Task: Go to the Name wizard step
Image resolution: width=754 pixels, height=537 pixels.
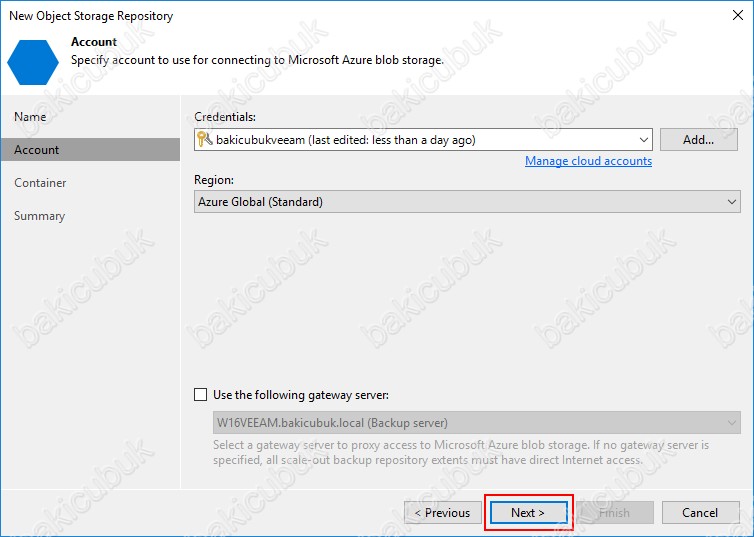Action: (30, 117)
